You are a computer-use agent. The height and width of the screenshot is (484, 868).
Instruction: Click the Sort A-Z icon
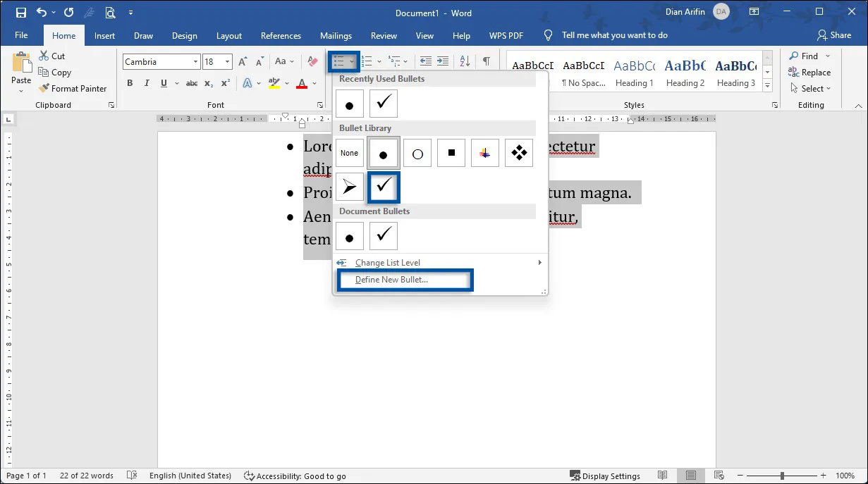pos(465,62)
